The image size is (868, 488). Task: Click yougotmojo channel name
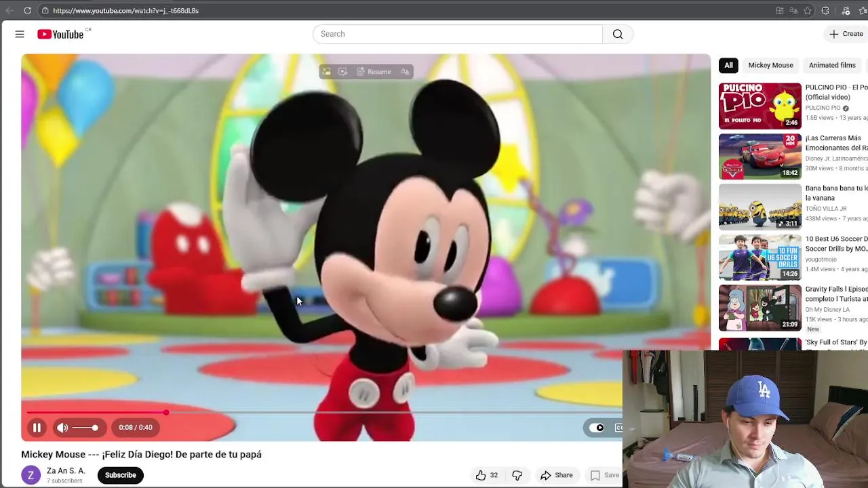click(821, 260)
